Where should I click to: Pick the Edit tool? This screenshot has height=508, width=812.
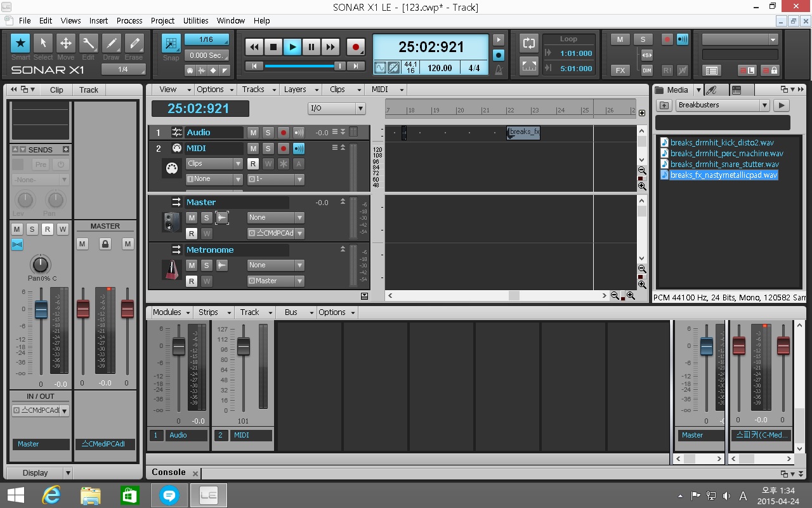pyautogui.click(x=89, y=43)
